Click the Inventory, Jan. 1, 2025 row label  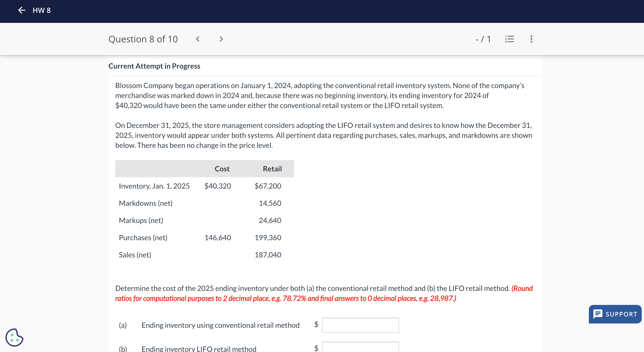click(x=154, y=186)
